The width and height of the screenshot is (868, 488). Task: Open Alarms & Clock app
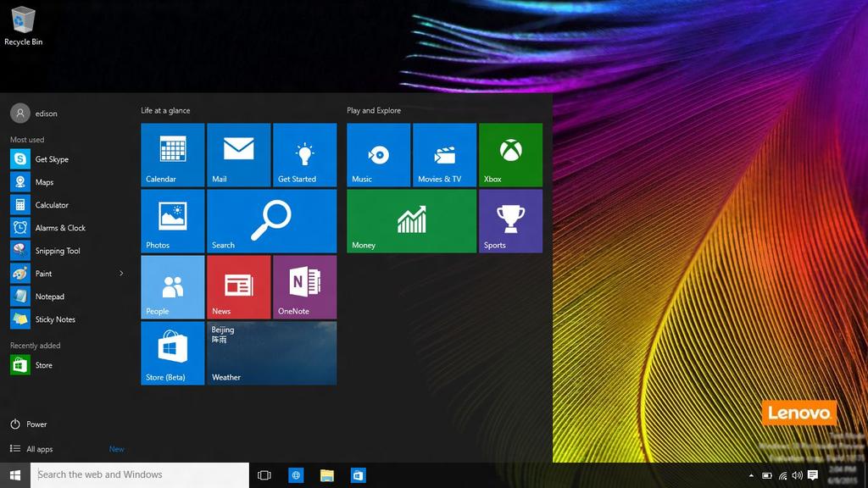click(67, 228)
